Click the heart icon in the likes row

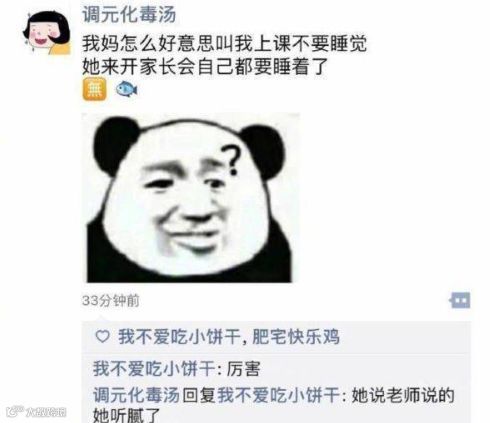pyautogui.click(x=102, y=337)
